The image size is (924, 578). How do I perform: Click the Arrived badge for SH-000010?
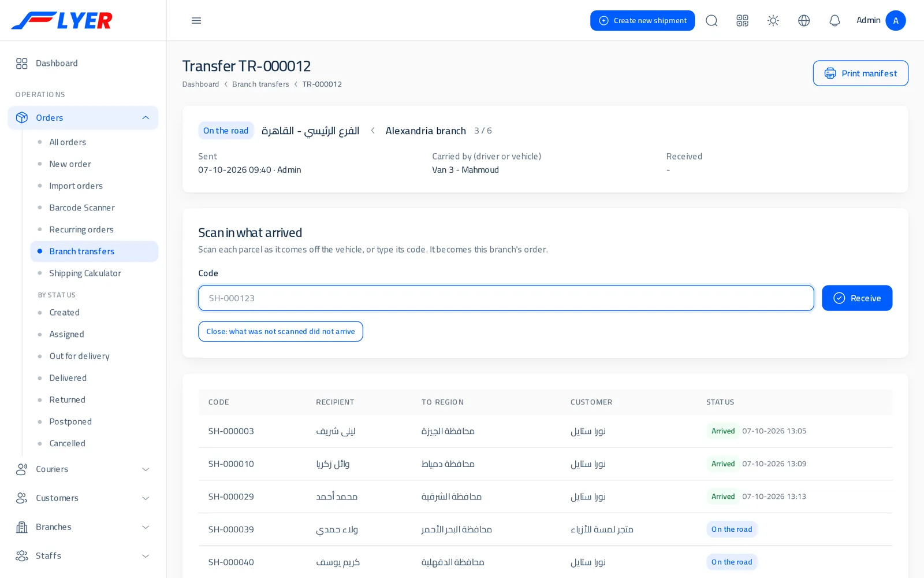[x=723, y=464]
